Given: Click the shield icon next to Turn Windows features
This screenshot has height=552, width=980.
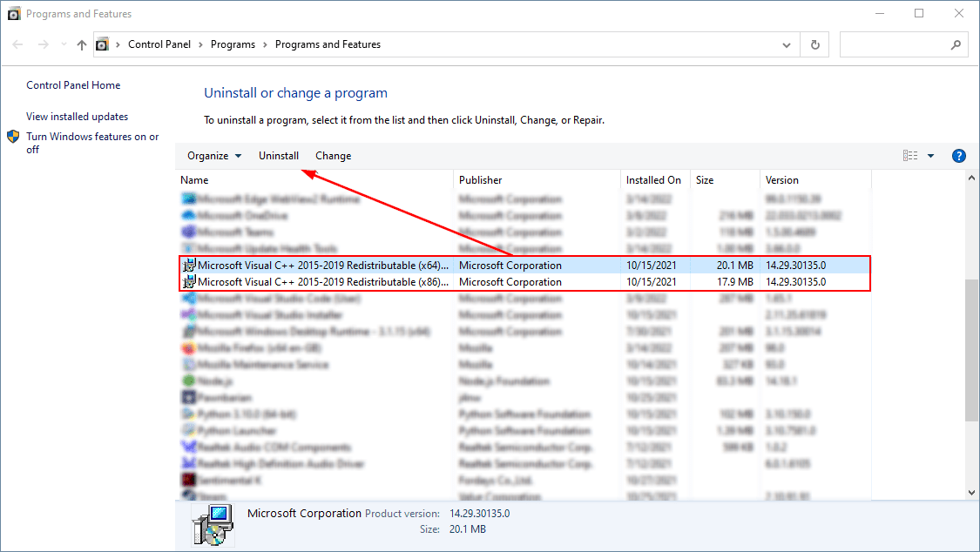Looking at the screenshot, I should 13,136.
